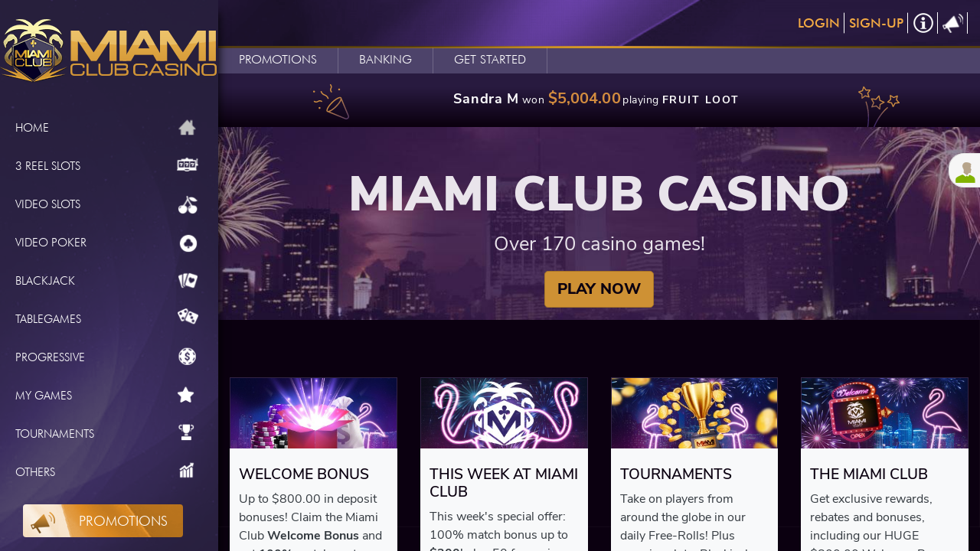This screenshot has width=980, height=551.
Task: Click the sidebar Promotions banner button
Action: [x=103, y=520]
